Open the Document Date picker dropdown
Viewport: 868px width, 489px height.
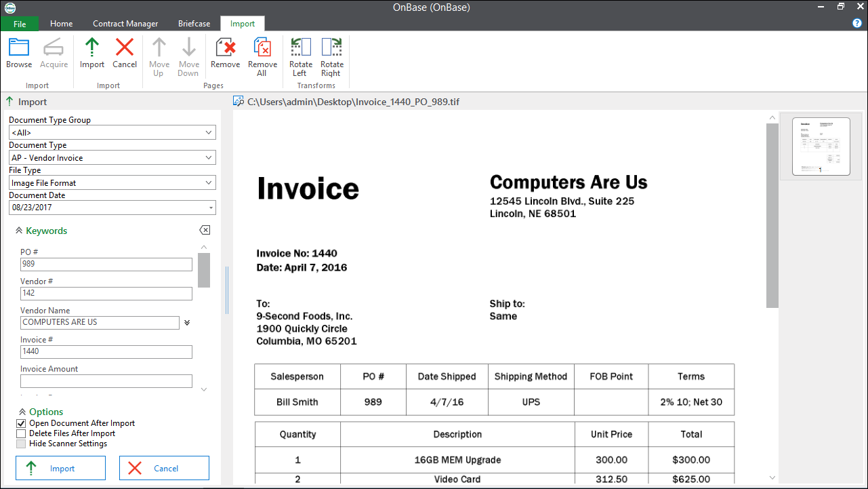point(211,208)
